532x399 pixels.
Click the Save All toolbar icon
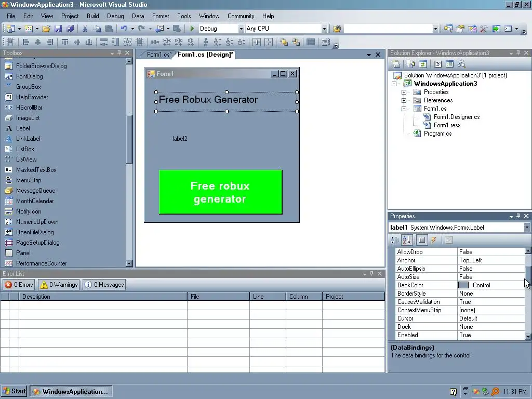70,29
